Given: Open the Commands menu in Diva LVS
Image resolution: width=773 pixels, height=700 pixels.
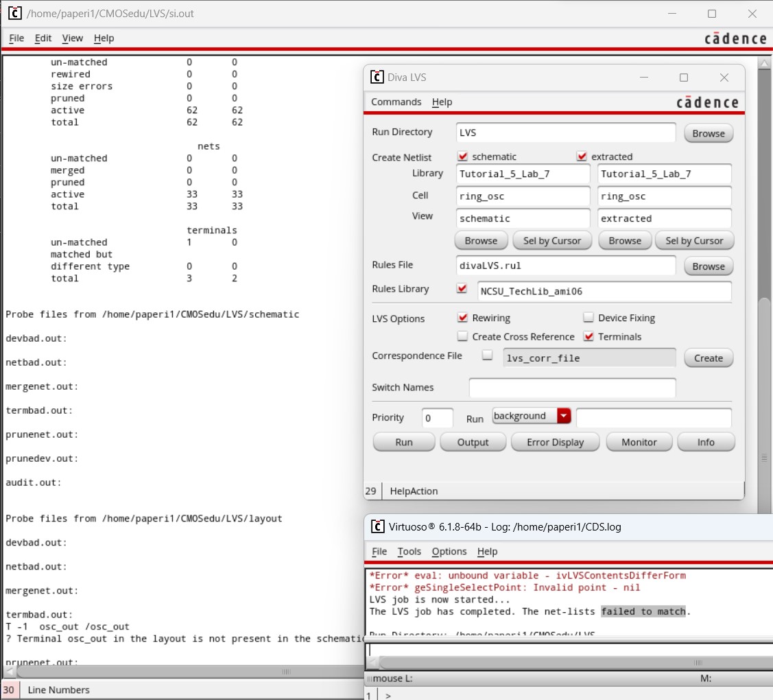Looking at the screenshot, I should point(396,102).
